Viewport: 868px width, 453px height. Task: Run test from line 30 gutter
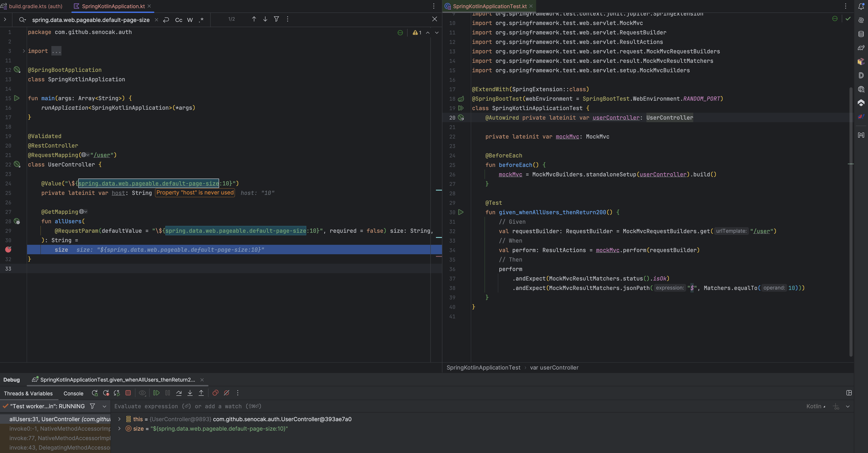pyautogui.click(x=461, y=212)
